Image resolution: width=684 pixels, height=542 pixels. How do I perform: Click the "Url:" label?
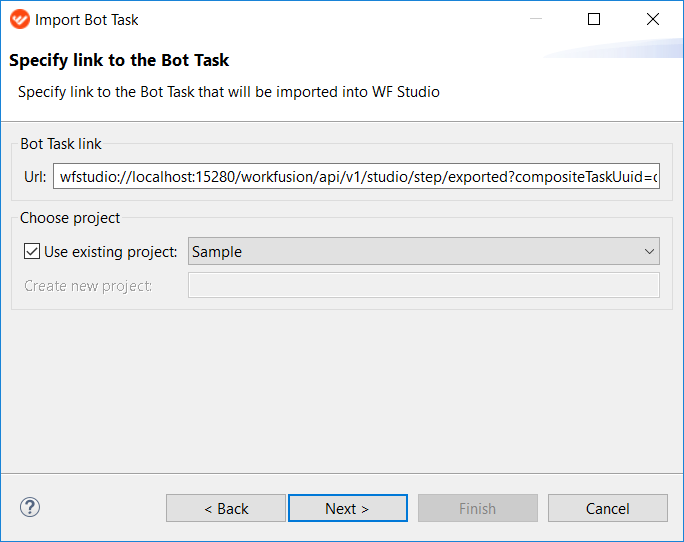tap(35, 177)
